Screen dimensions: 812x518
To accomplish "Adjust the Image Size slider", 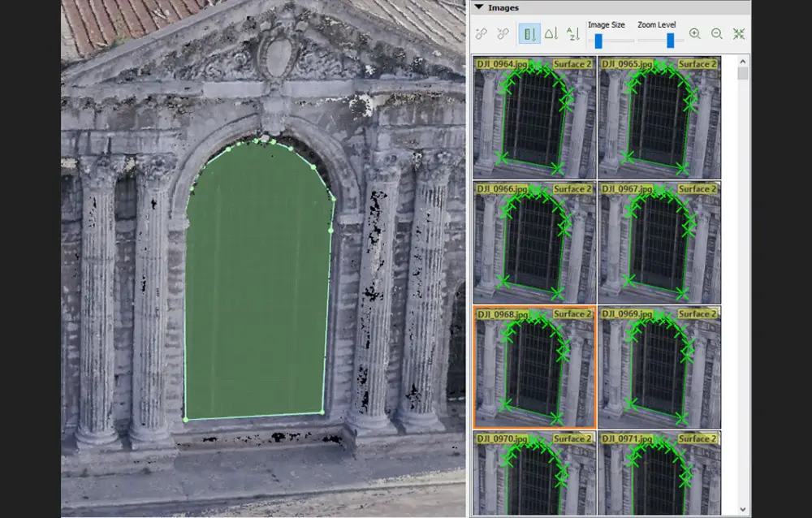I will pyautogui.click(x=598, y=41).
